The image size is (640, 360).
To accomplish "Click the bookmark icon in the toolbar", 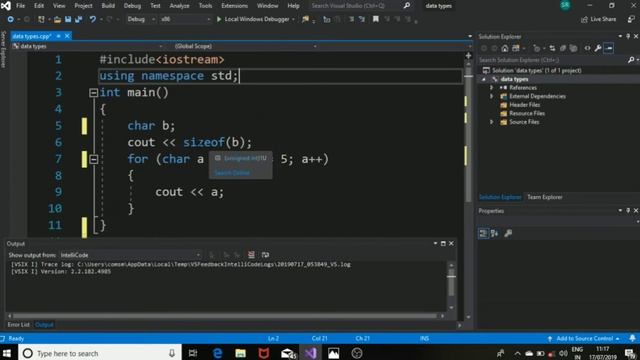I will point(376,19).
